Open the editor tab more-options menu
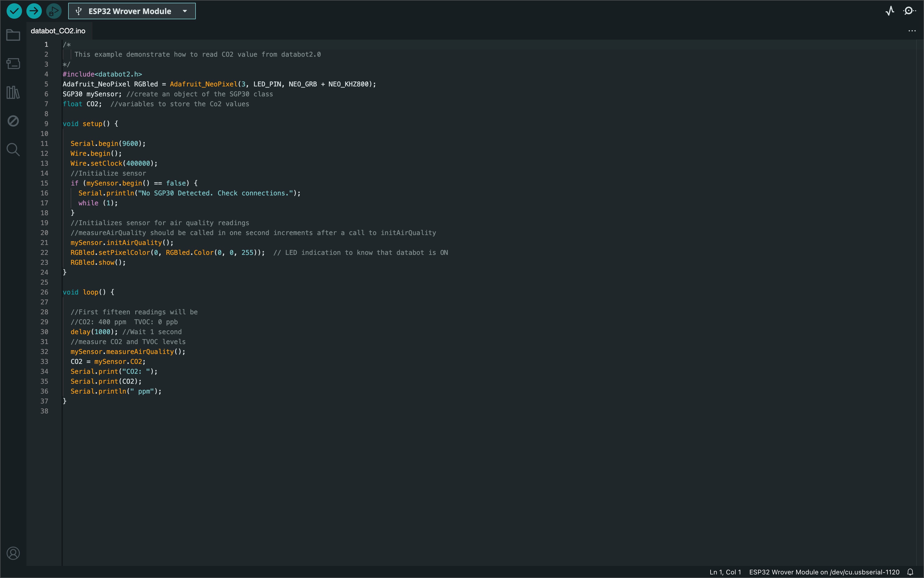 click(912, 31)
